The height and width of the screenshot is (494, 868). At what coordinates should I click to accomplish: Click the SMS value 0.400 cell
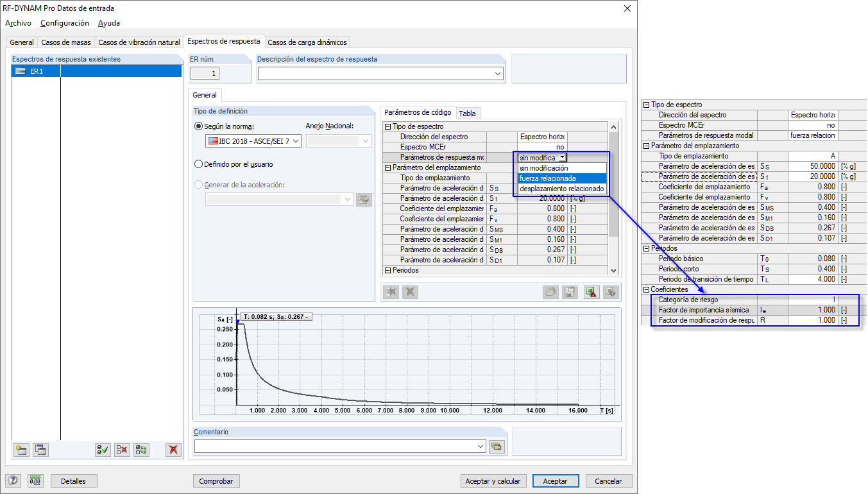pos(542,229)
